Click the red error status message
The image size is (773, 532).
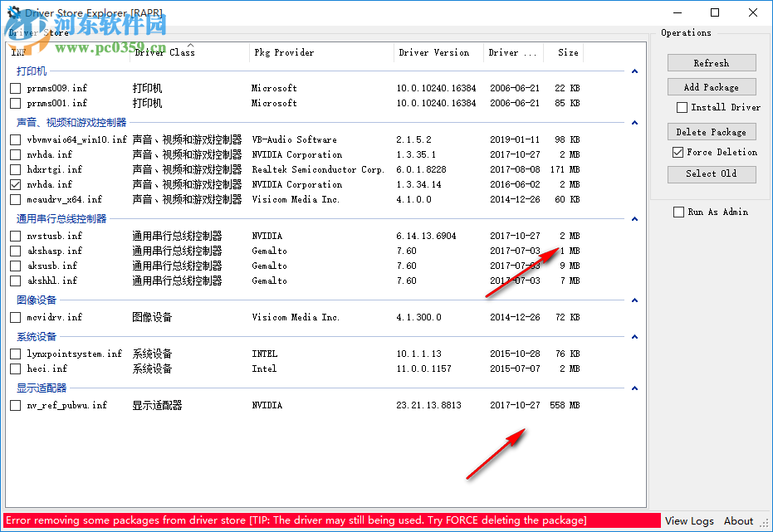point(332,520)
